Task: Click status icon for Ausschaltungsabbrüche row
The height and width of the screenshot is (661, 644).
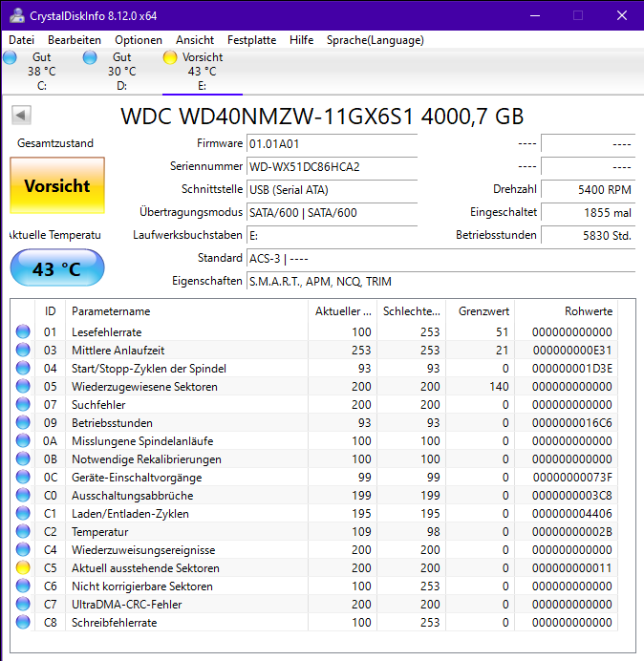Action: point(23,495)
